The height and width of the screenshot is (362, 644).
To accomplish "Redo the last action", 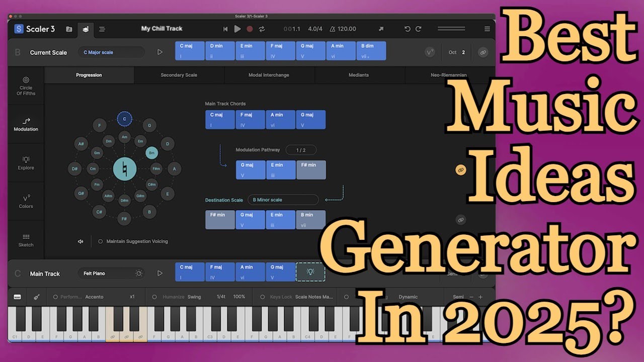I will 419,29.
